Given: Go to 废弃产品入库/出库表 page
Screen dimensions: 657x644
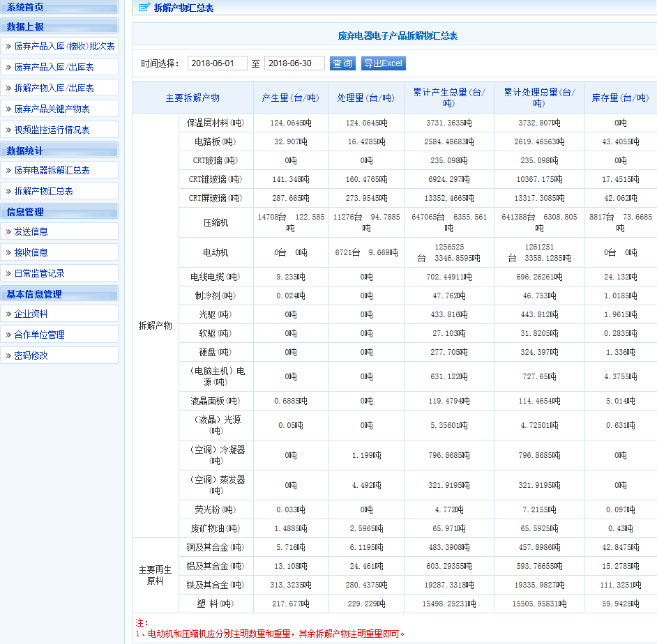Looking at the screenshot, I should pos(54,68).
